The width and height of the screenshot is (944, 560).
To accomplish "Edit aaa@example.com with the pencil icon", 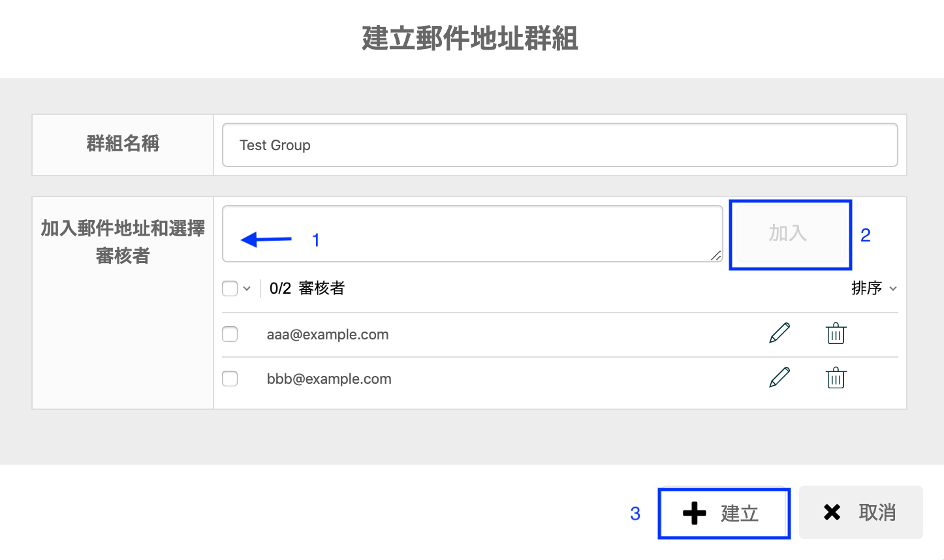I will click(x=779, y=333).
